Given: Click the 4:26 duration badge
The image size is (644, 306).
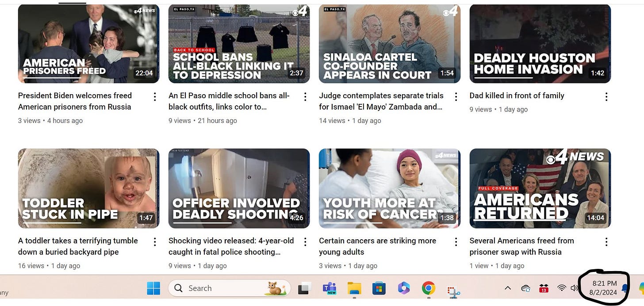Looking at the screenshot, I should coord(296,218).
